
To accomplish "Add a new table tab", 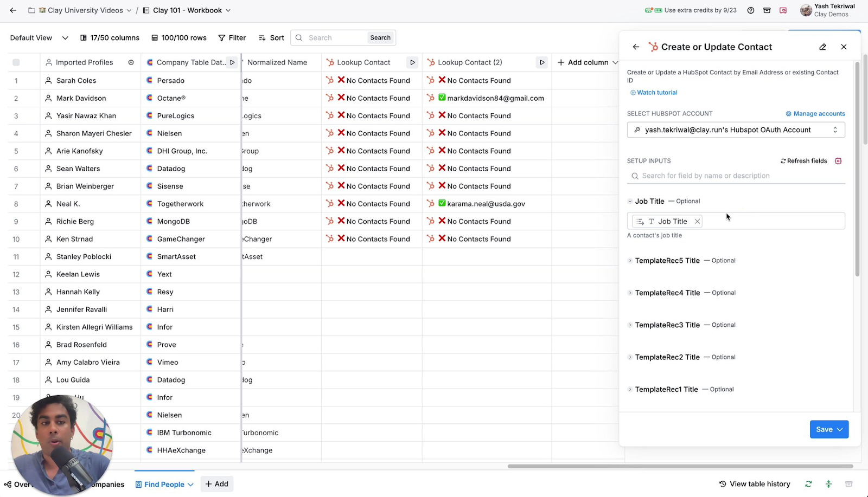I will pyautogui.click(x=217, y=484).
